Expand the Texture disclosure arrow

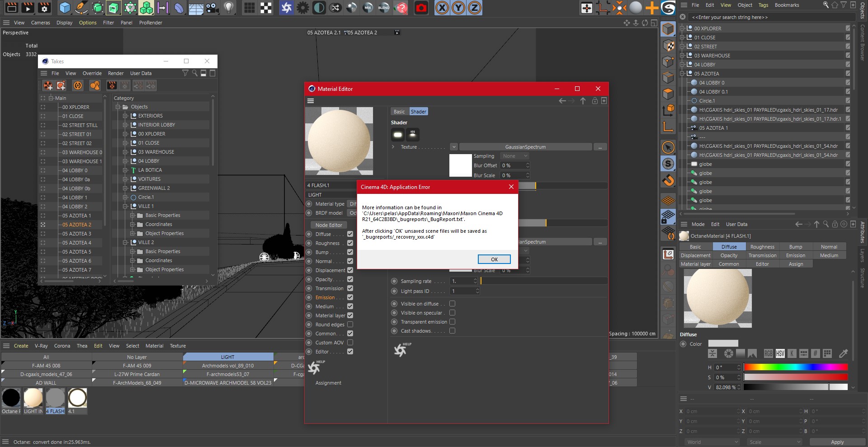393,147
